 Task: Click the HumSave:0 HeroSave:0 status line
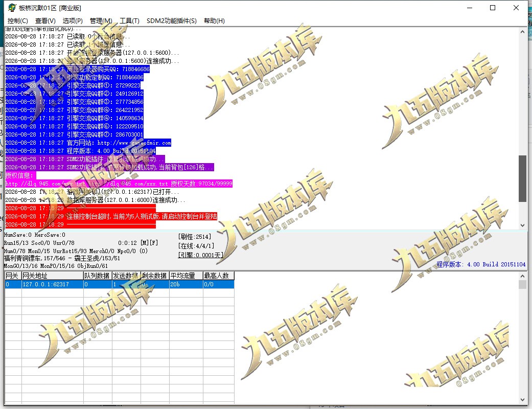[x=34, y=235]
